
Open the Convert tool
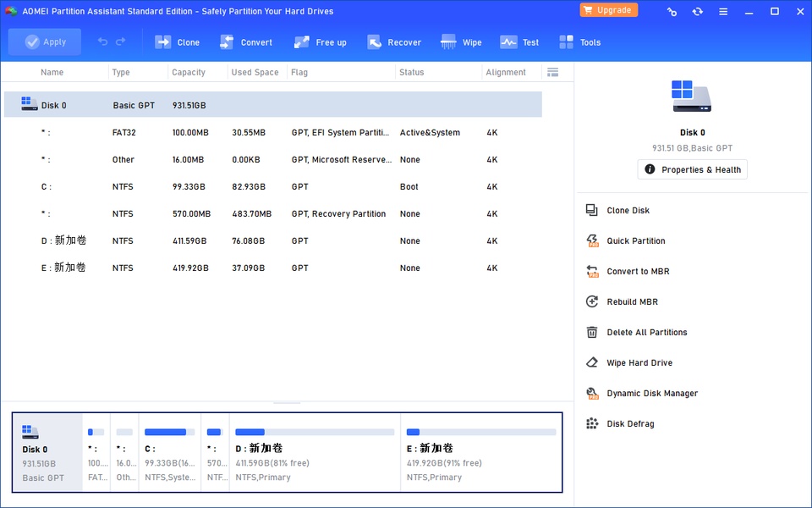tap(227, 42)
